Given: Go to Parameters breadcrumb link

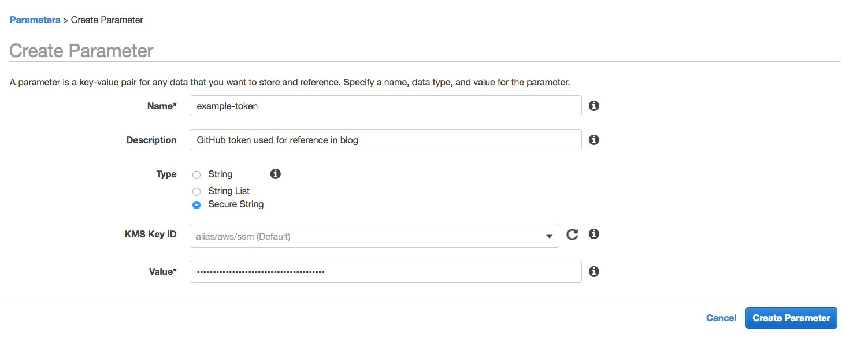Looking at the screenshot, I should point(35,20).
